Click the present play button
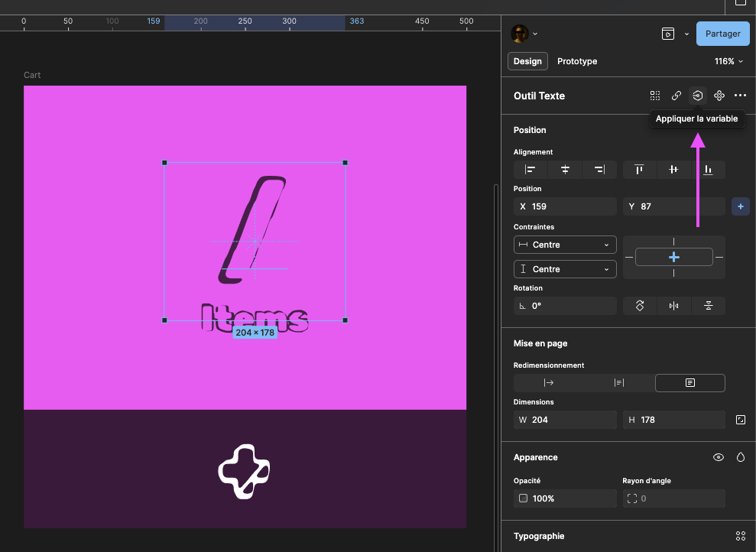 pyautogui.click(x=668, y=34)
